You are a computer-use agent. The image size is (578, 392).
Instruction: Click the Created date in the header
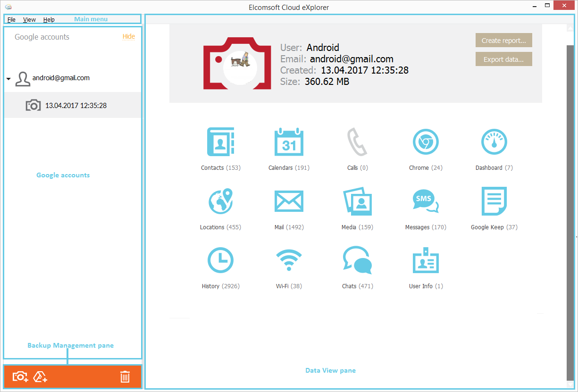coord(365,70)
